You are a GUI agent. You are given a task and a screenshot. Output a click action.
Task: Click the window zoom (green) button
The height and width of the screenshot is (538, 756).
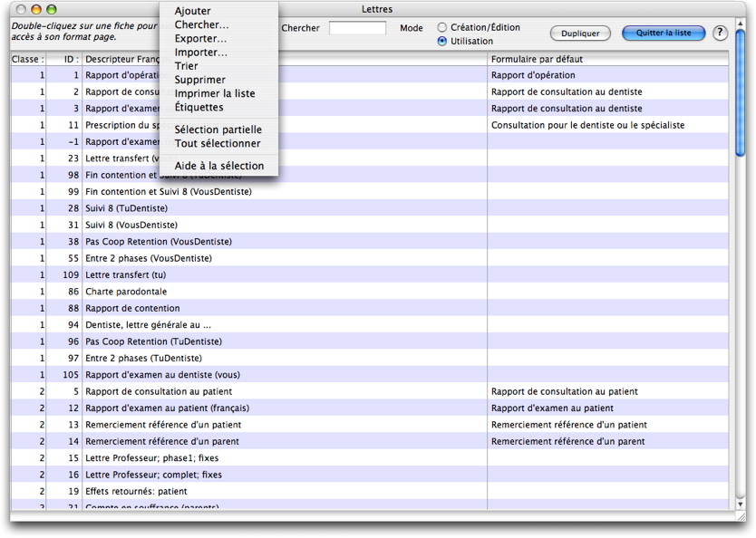coord(52,9)
